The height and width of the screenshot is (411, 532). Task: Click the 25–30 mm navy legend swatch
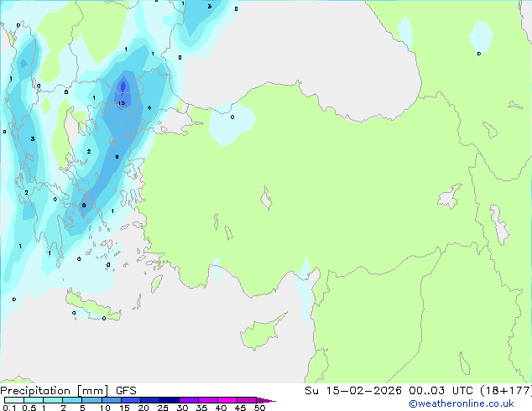(x=169, y=400)
